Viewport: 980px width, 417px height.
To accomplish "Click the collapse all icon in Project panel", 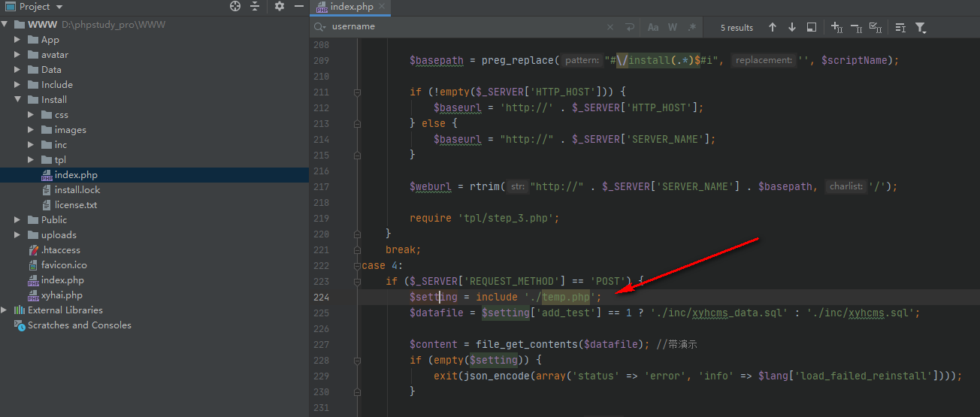I will point(255,6).
